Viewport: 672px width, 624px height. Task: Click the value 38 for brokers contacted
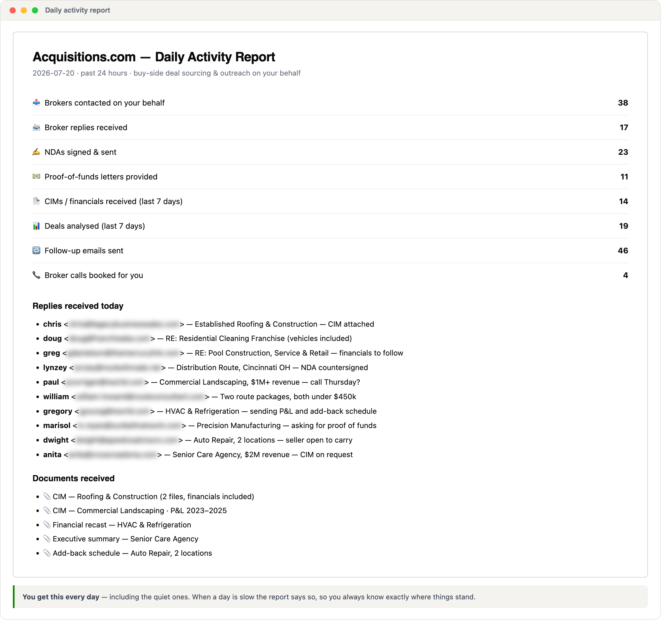coord(623,103)
